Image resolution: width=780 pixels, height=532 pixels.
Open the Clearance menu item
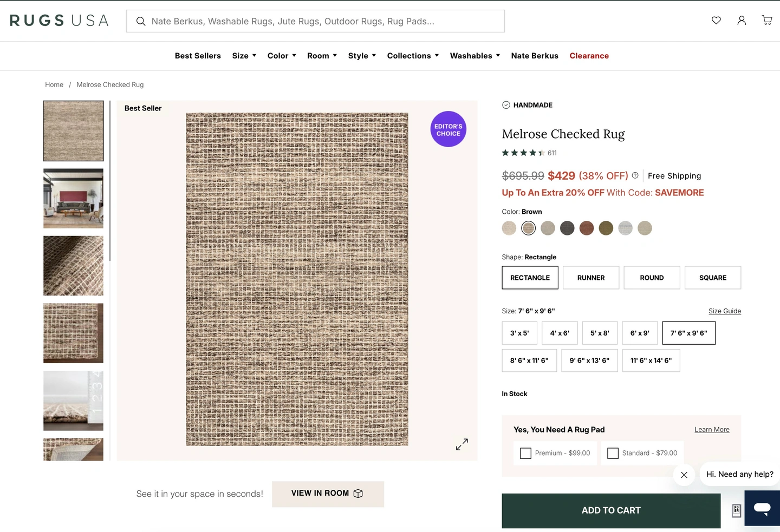click(589, 56)
